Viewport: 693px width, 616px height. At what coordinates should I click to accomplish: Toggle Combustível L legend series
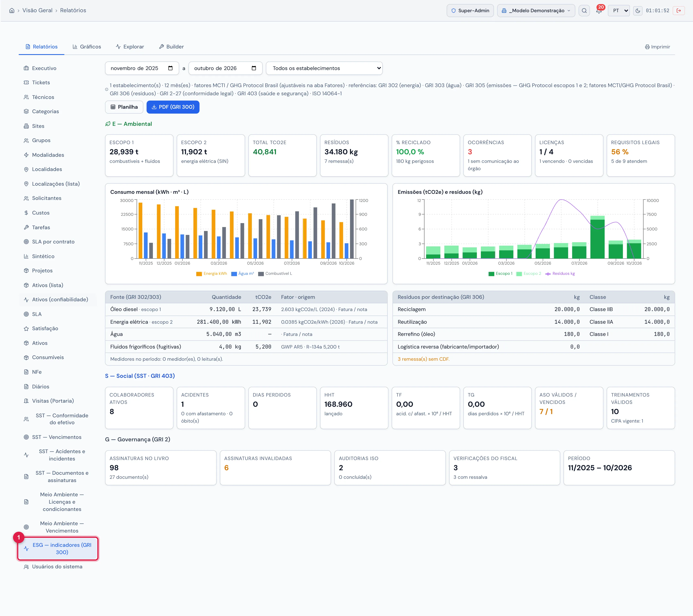coord(275,274)
